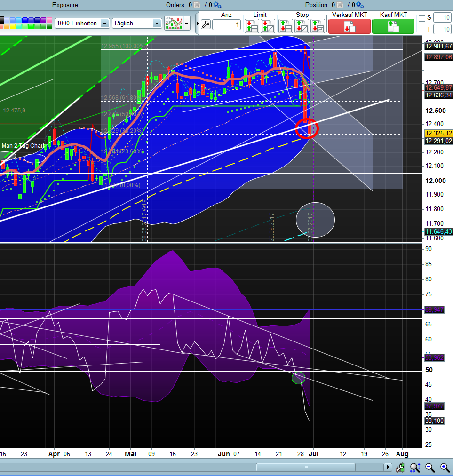Zoom in the chart with the plus magnifier
The image size is (453, 476).
(445, 467)
